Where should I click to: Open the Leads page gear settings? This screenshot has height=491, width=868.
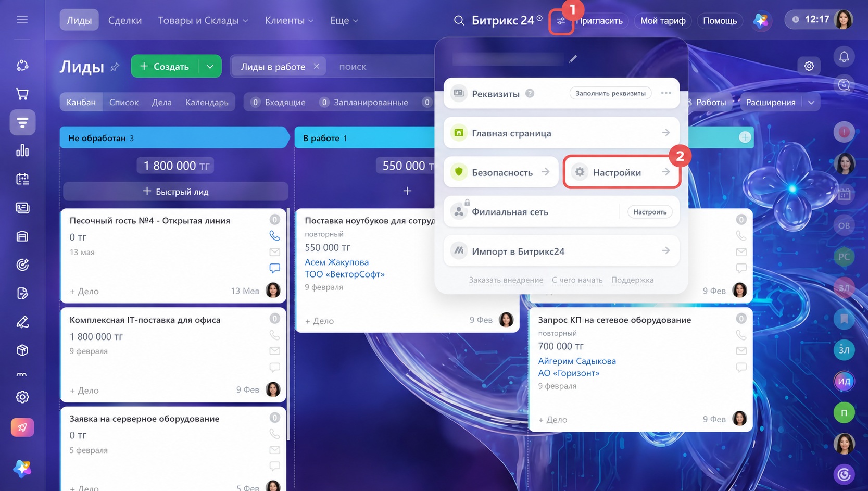(809, 66)
